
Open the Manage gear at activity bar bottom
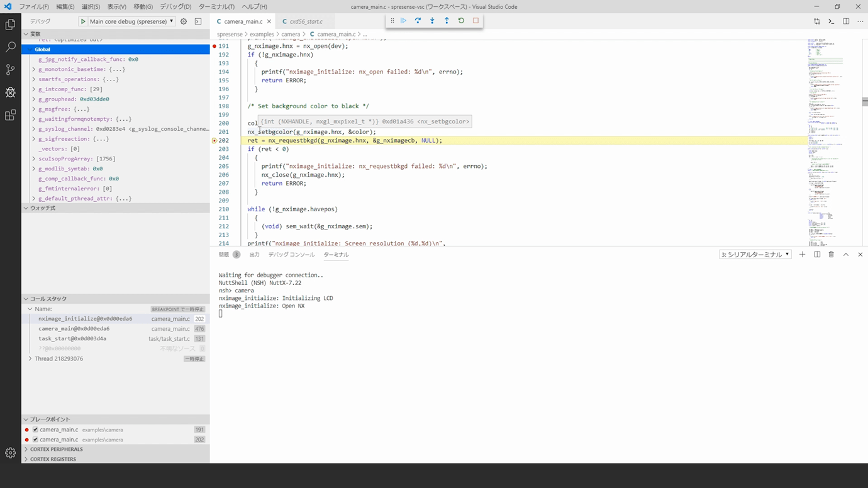click(x=10, y=453)
